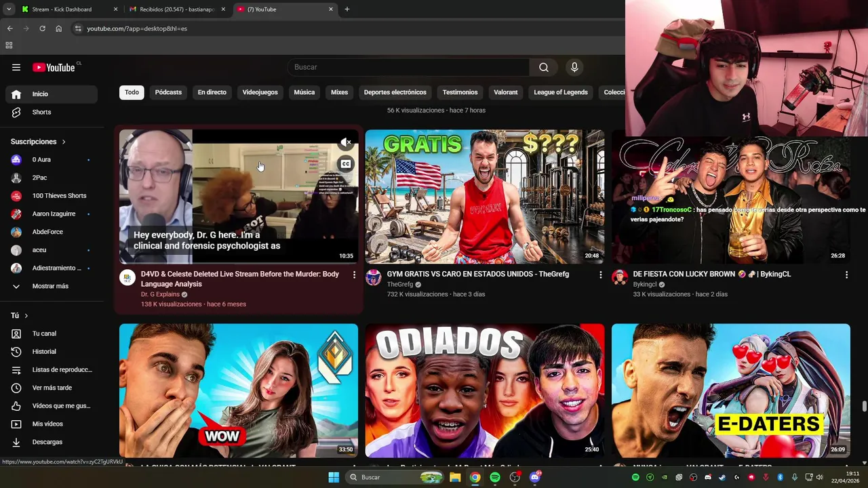Select the Testimonios filter chip
This screenshot has height=488, width=868.
[460, 92]
